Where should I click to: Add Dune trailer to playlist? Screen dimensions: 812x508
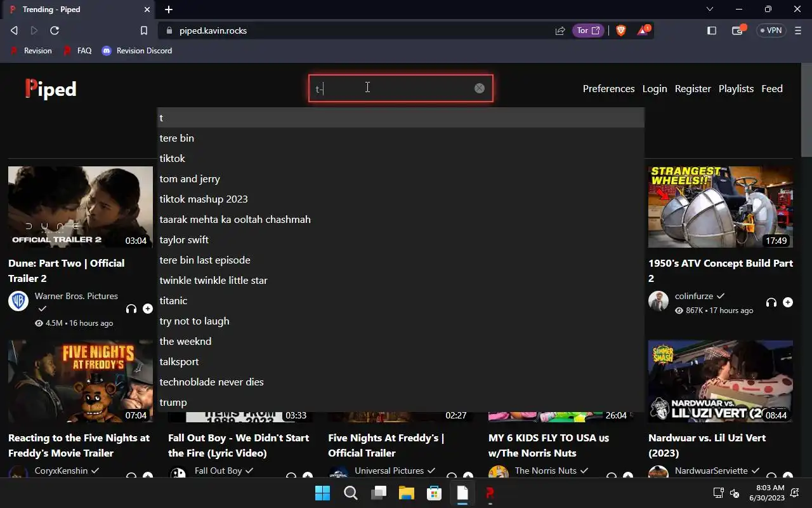click(x=148, y=309)
